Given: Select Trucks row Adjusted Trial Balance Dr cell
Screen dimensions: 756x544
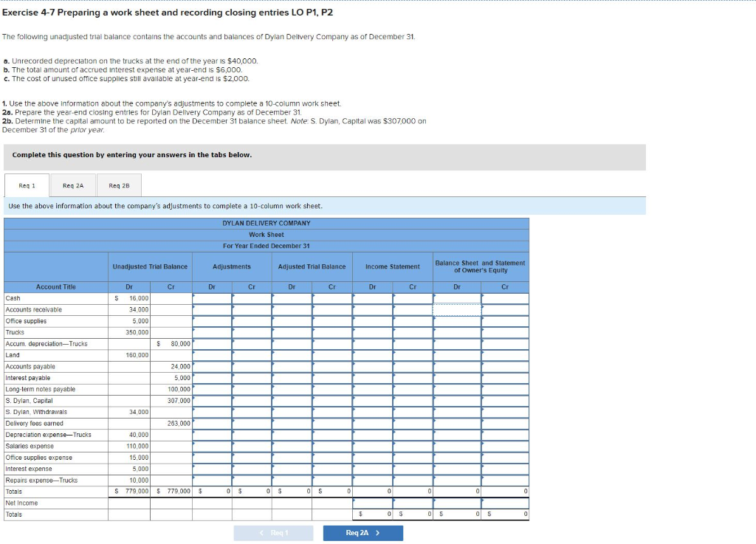Looking at the screenshot, I should pyautogui.click(x=292, y=332).
